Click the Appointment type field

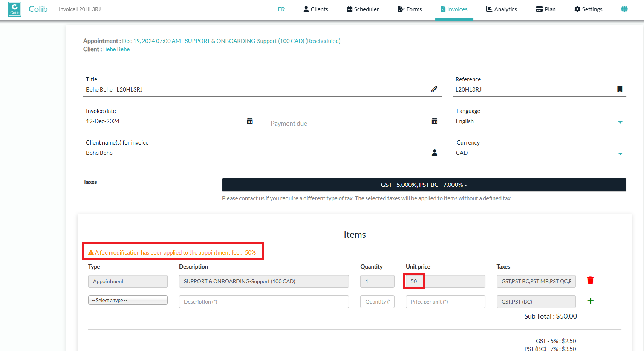coord(128,281)
